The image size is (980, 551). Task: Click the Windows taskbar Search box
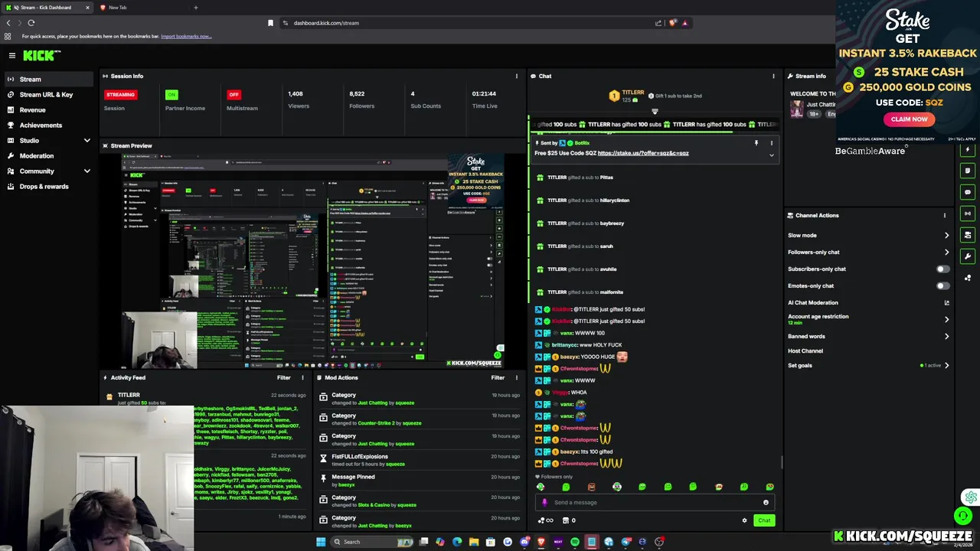(x=373, y=542)
